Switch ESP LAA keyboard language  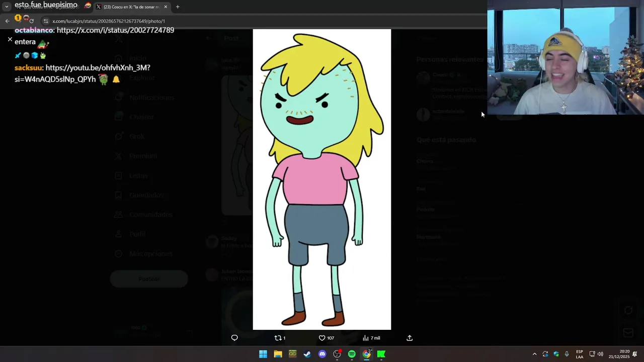[x=580, y=354]
